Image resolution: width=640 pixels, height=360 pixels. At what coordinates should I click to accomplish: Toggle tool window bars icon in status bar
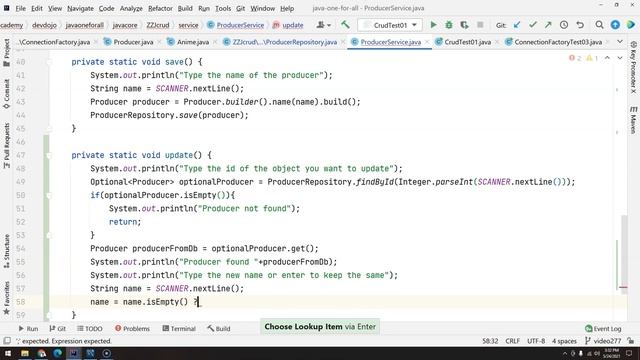(x=7, y=340)
